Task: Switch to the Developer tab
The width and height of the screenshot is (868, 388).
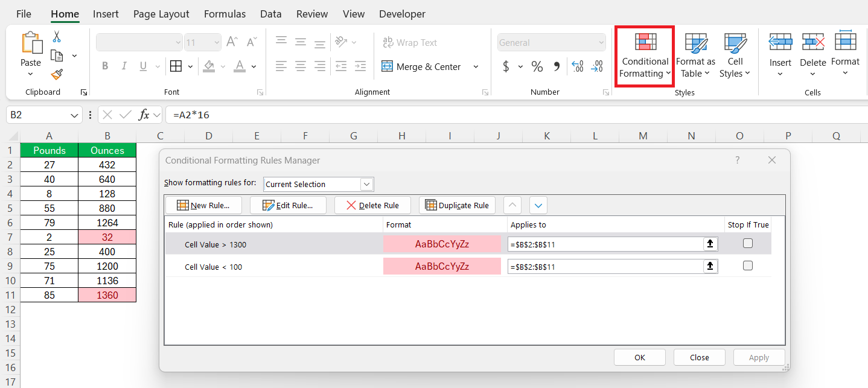Action: pos(402,13)
